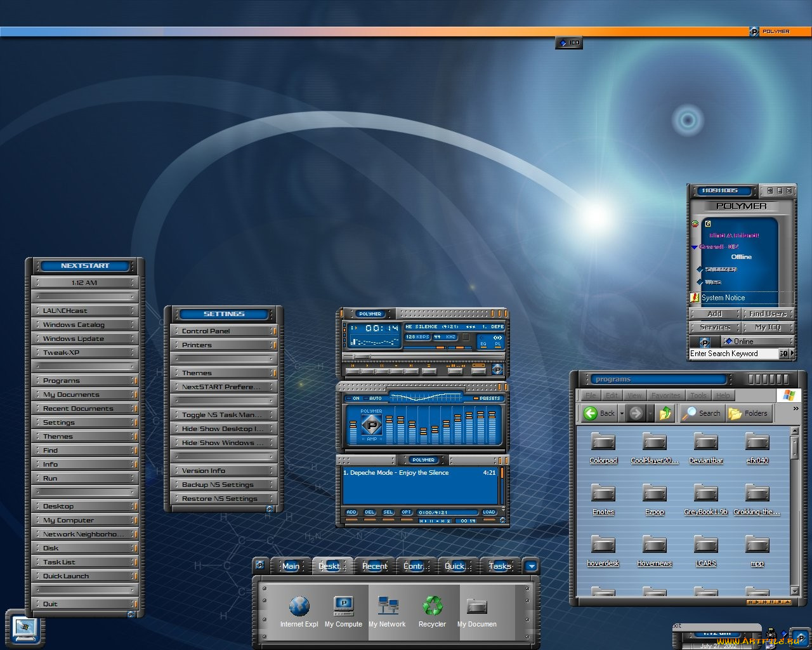Click the player seek position slider

click(x=362, y=356)
